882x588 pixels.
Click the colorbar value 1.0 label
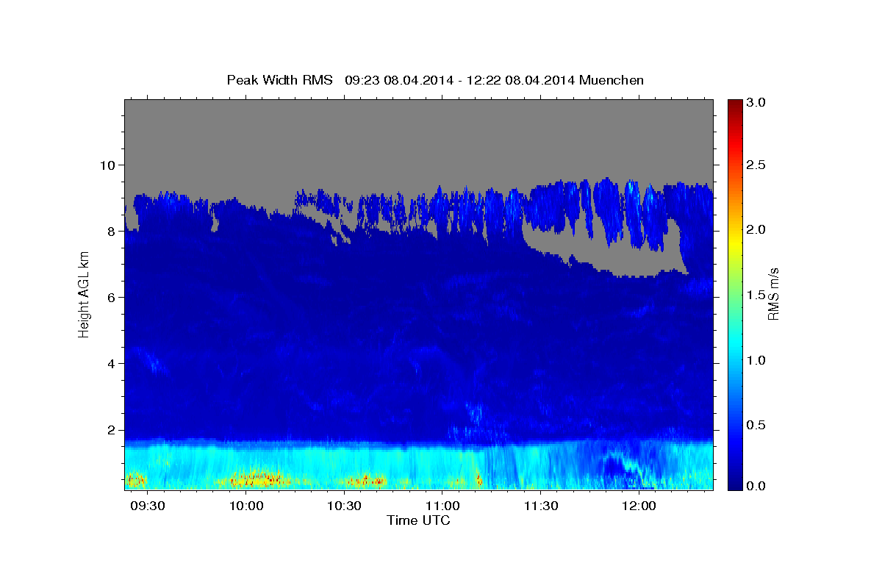(757, 360)
